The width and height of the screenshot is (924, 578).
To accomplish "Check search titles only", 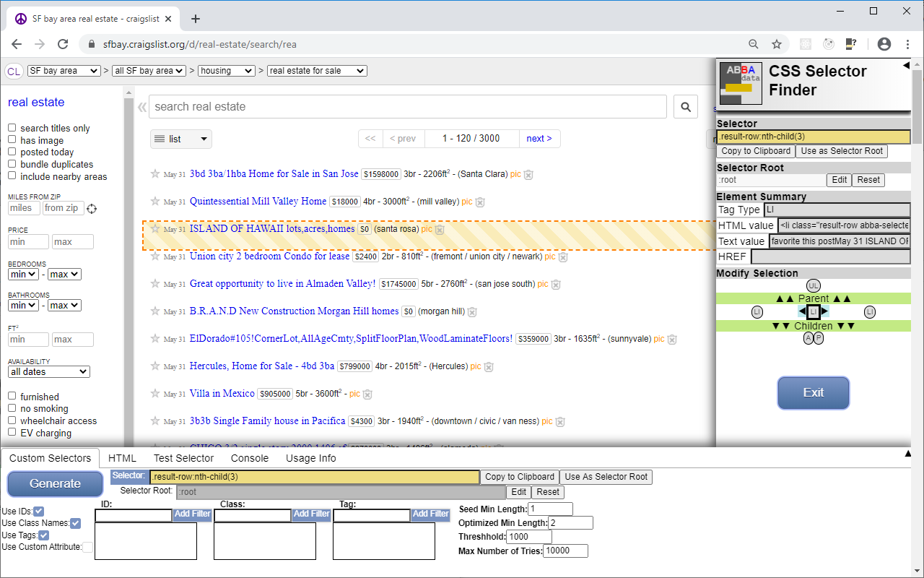I will (x=12, y=128).
